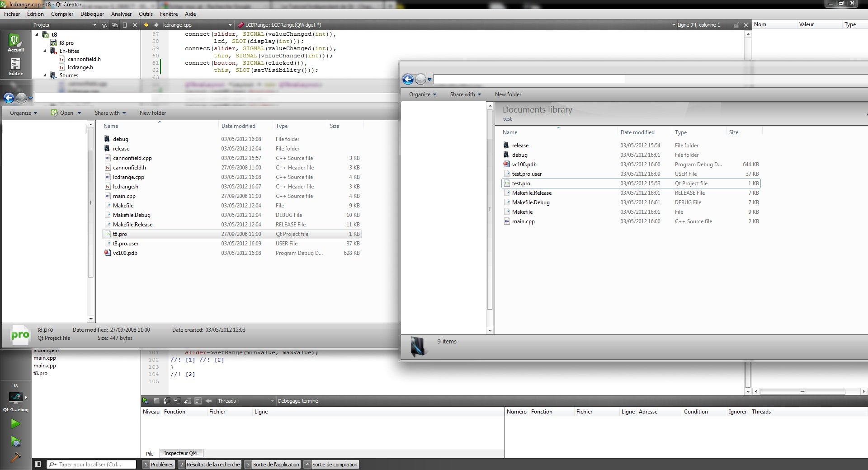
Task: Select the Step Into icon in debug toolbar
Action: point(177,401)
